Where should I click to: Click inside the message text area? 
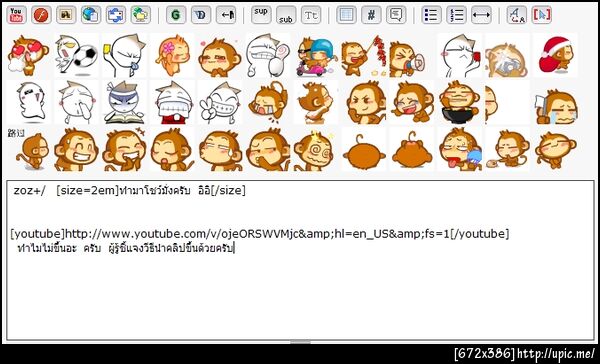(x=300, y=259)
